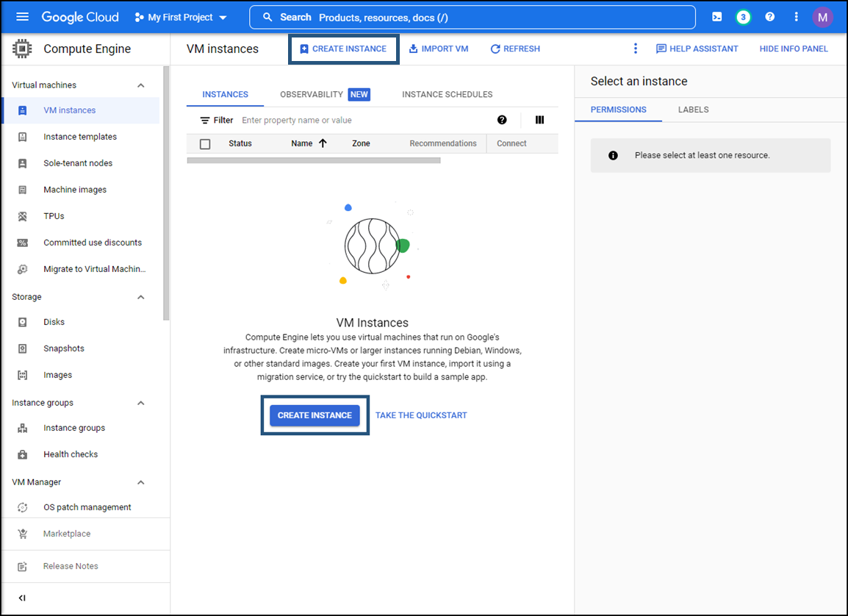848x616 pixels.
Task: Click the Health checks icon
Action: (x=22, y=455)
